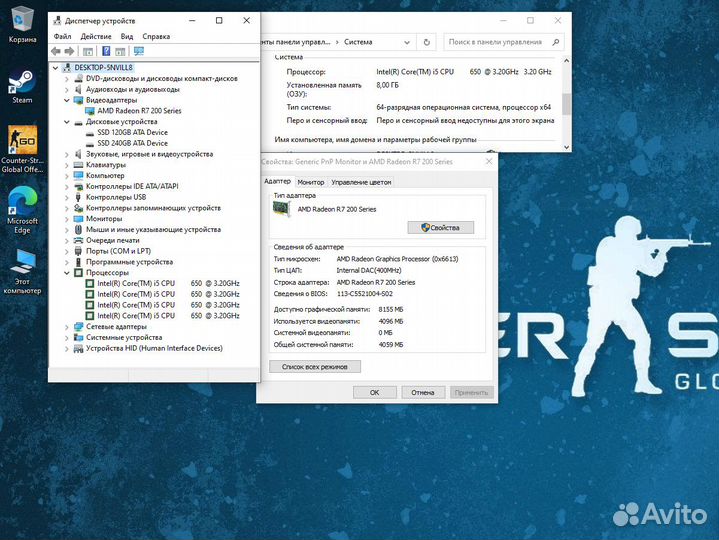Collapse the 'Процессоры' node
Image resolution: width=719 pixels, height=540 pixels.
67,273
